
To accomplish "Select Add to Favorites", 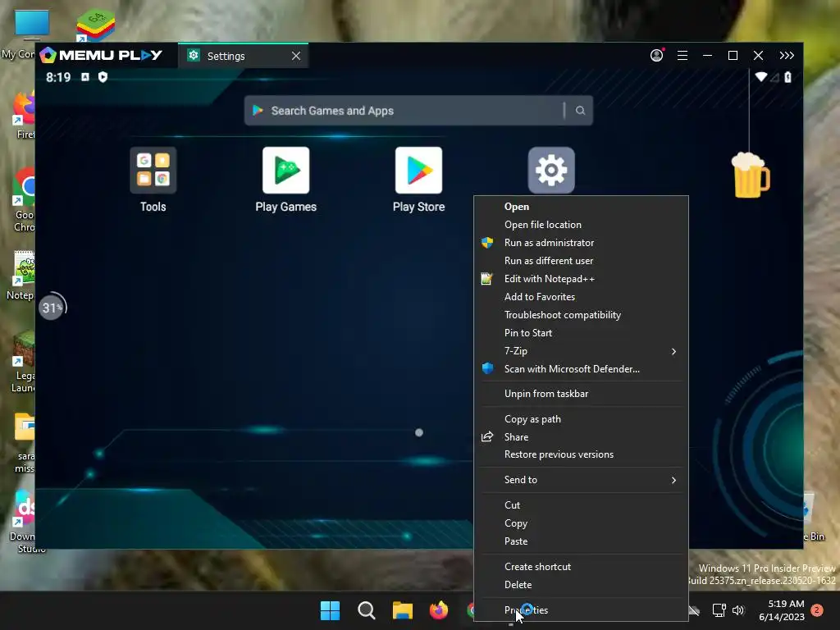I will [582, 297].
